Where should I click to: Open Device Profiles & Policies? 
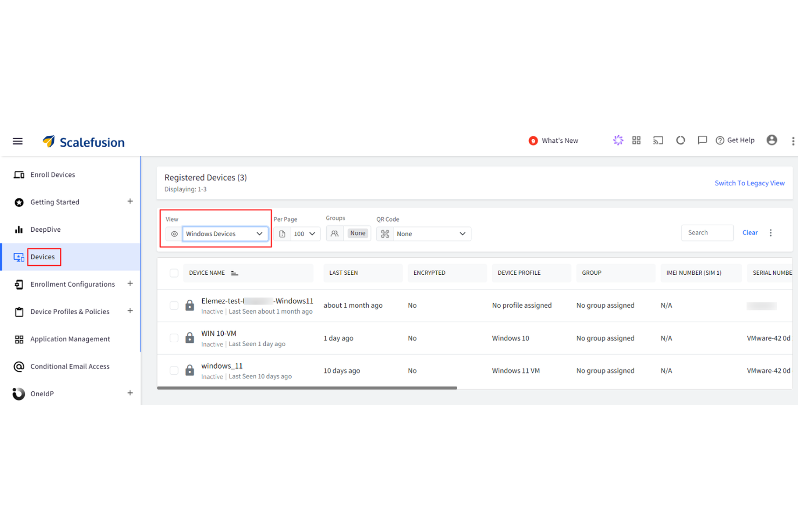click(x=70, y=312)
